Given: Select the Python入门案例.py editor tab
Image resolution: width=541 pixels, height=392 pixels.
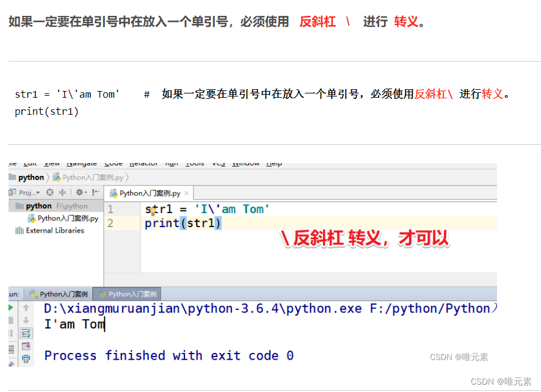Looking at the screenshot, I should (x=149, y=193).
